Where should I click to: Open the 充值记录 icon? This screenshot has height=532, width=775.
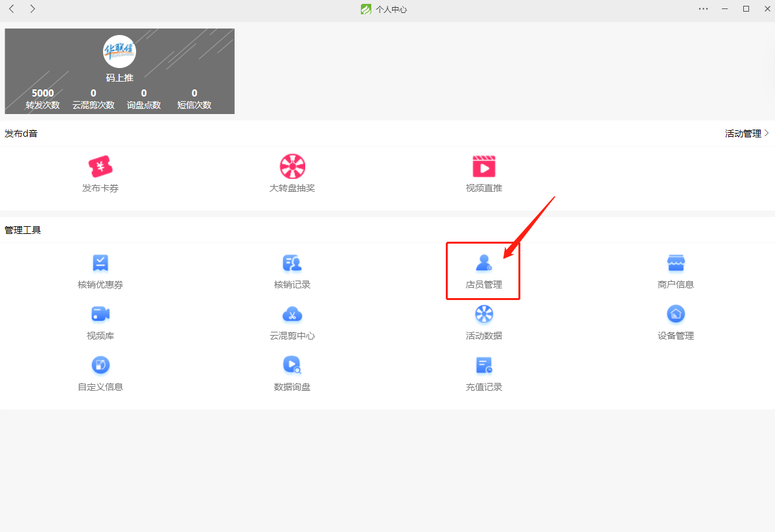(x=484, y=365)
